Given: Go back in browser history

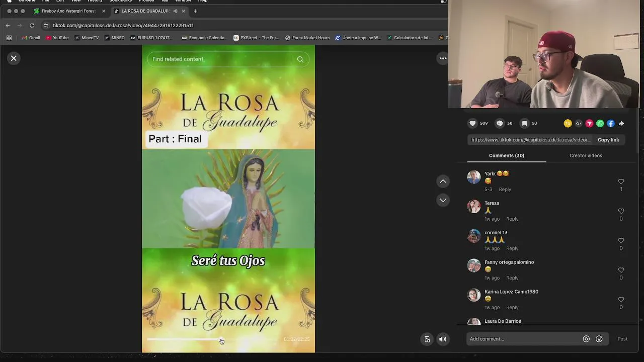Looking at the screenshot, I should pyautogui.click(x=8, y=25).
